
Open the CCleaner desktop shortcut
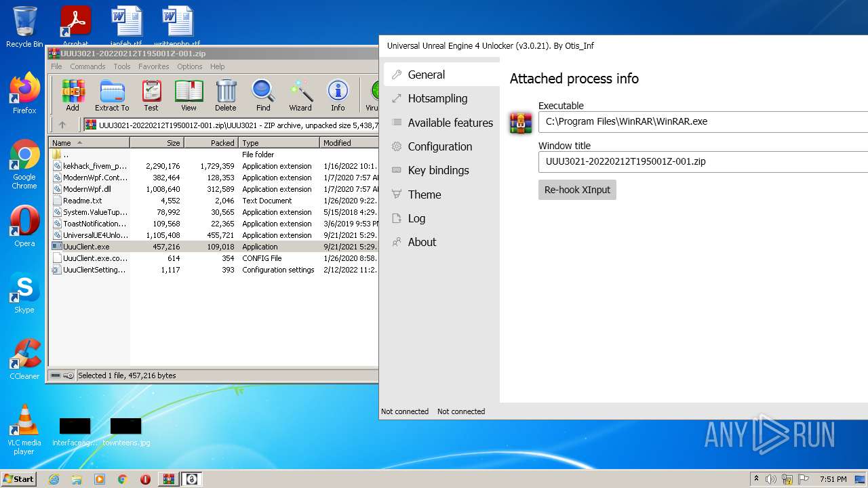pos(24,359)
